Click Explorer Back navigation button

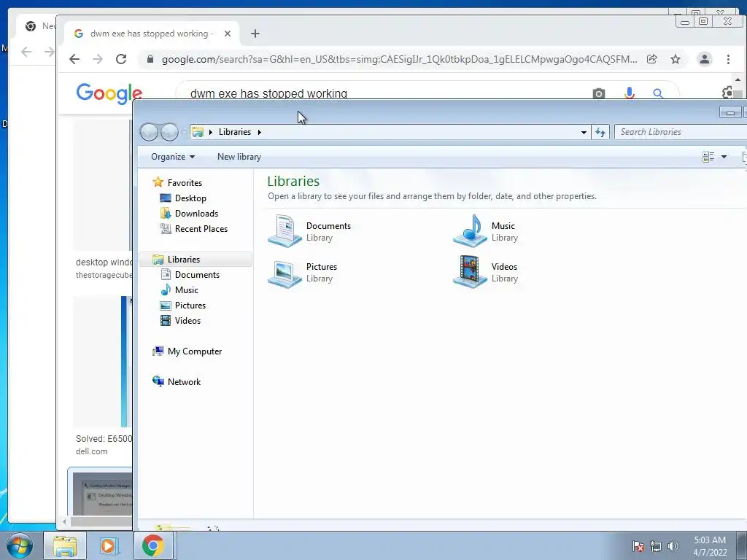[x=149, y=132]
